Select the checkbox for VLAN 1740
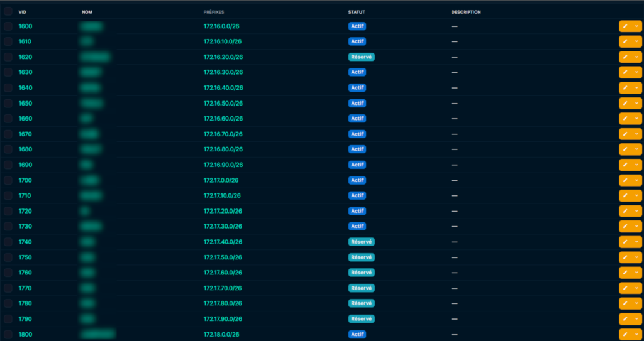The width and height of the screenshot is (644, 341). [8, 242]
